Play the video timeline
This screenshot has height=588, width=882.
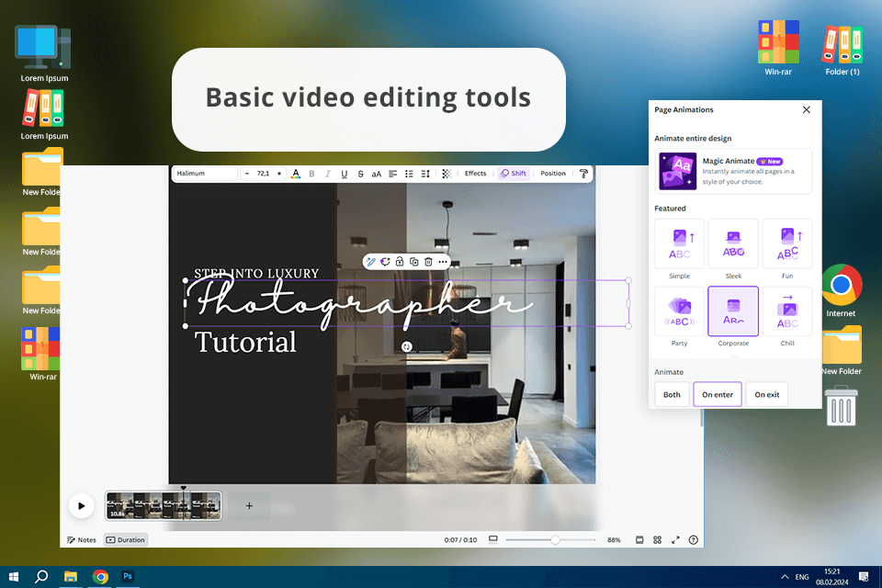coord(81,506)
